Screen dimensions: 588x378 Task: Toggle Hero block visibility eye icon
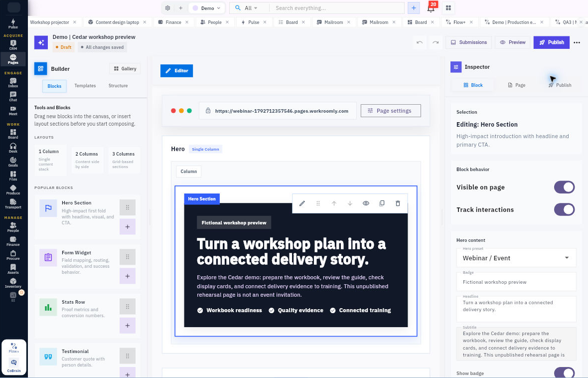point(366,203)
